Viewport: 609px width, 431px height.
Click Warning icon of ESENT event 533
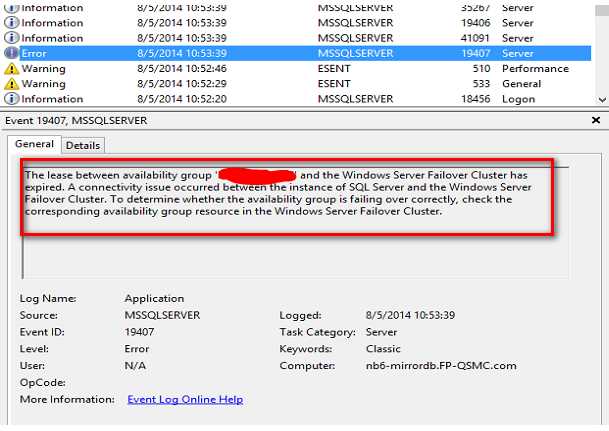pyautogui.click(x=11, y=84)
